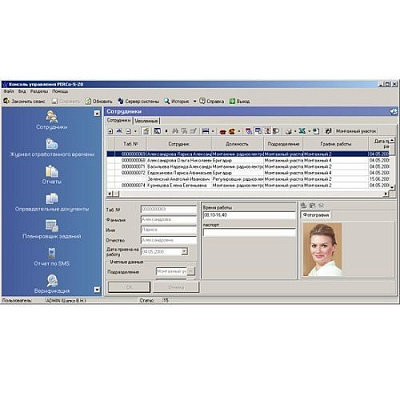Open the Сотрудники section in sidebar
This screenshot has height=400, width=400.
(x=52, y=120)
